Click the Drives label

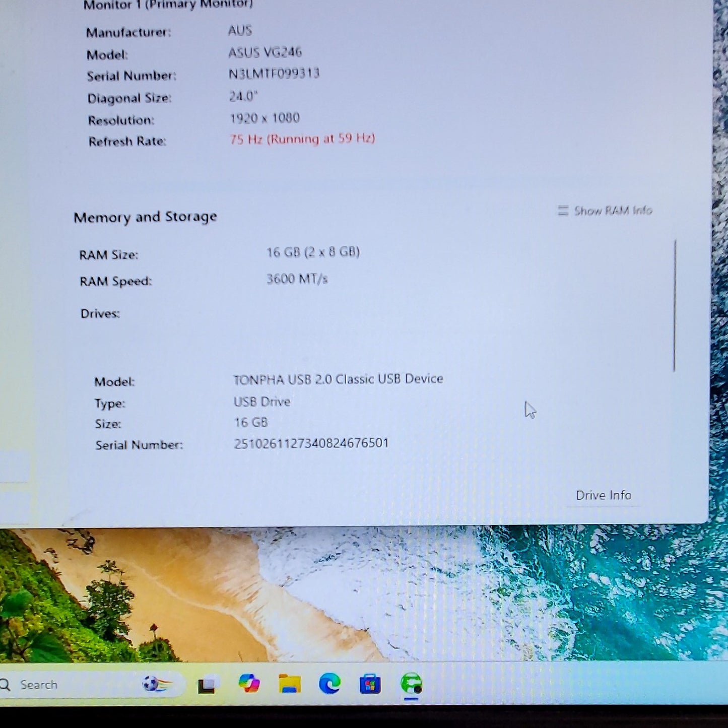click(100, 313)
